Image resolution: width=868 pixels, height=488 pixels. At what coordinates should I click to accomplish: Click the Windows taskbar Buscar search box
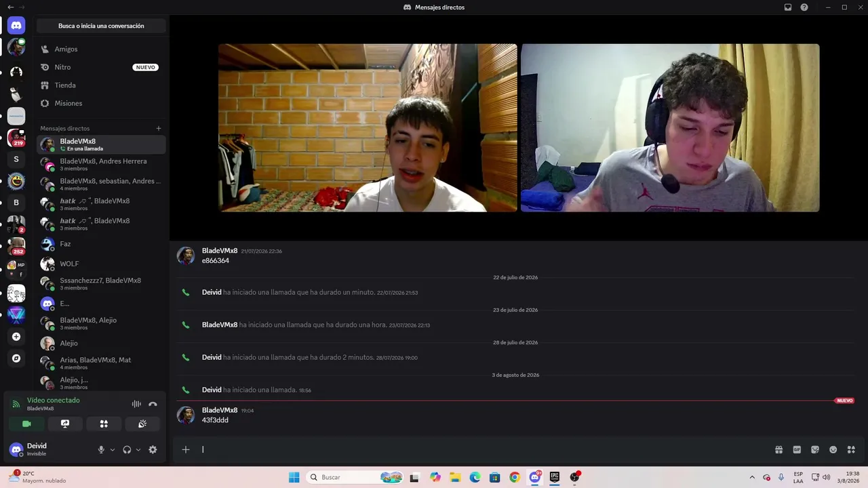pos(355,477)
